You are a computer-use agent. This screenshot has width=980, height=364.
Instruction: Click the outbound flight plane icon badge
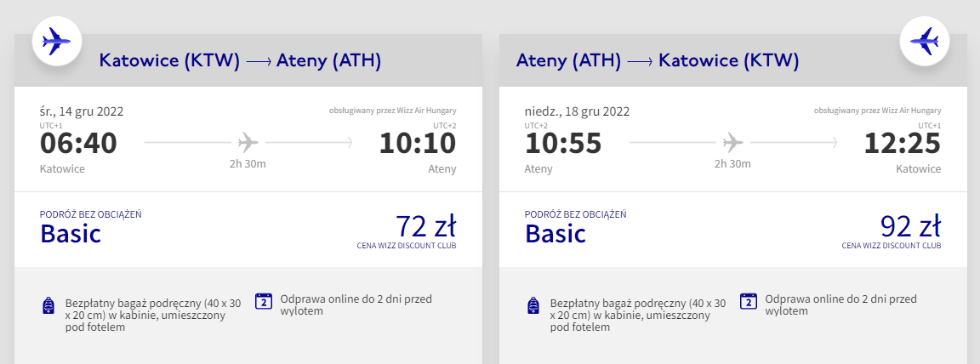[x=57, y=39]
